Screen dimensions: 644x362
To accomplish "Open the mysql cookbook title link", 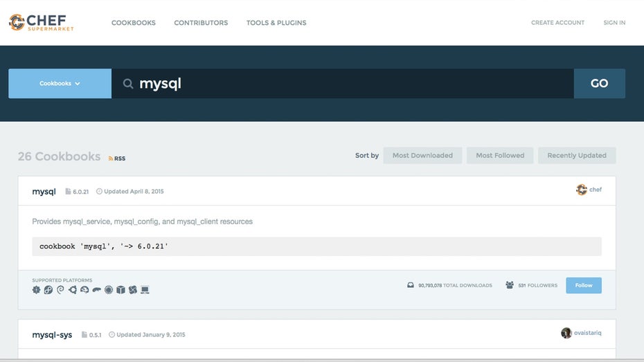I will pos(44,192).
